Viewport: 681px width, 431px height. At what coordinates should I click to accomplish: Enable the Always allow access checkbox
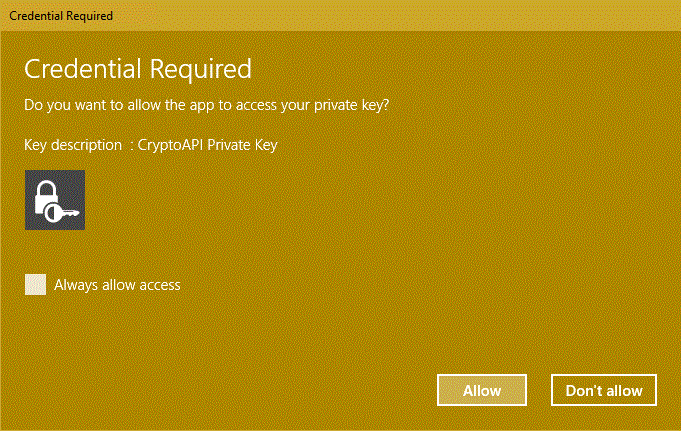tap(36, 285)
